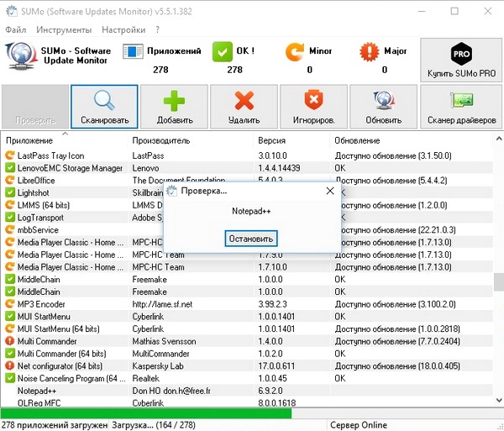Click the Realtek vendor cell
The width and height of the screenshot is (504, 431).
coord(146,378)
